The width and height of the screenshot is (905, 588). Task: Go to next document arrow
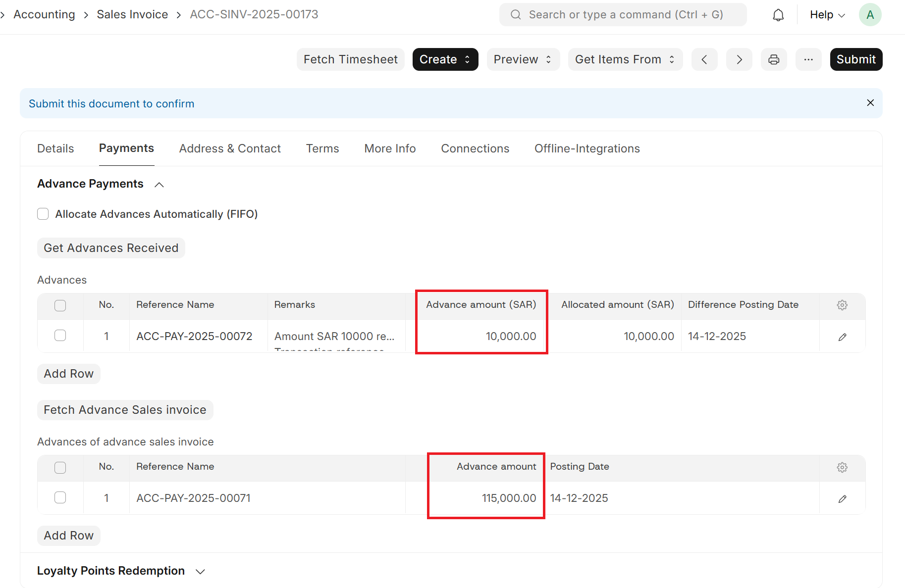tap(739, 59)
